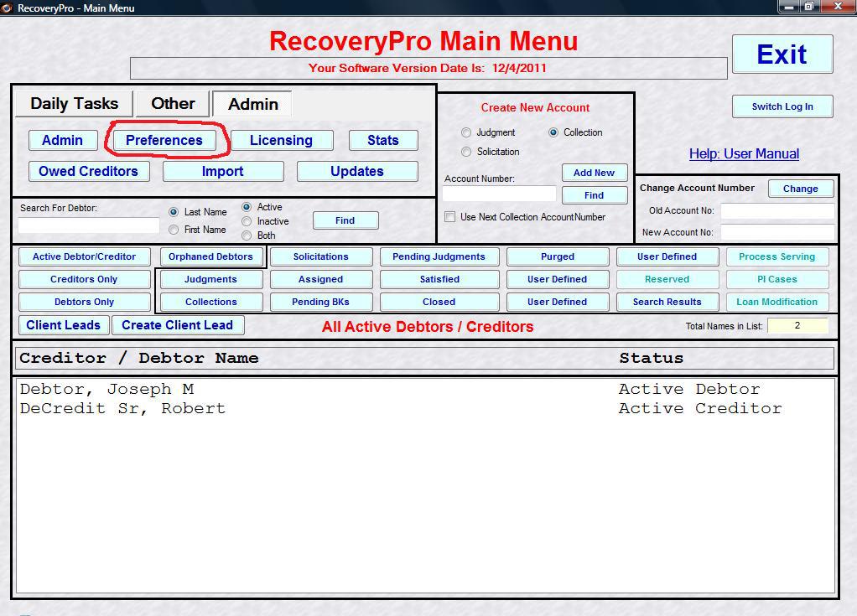The image size is (857, 616).
Task: Select the "DeCredit Sr, Robert" row
Action: (x=425, y=408)
